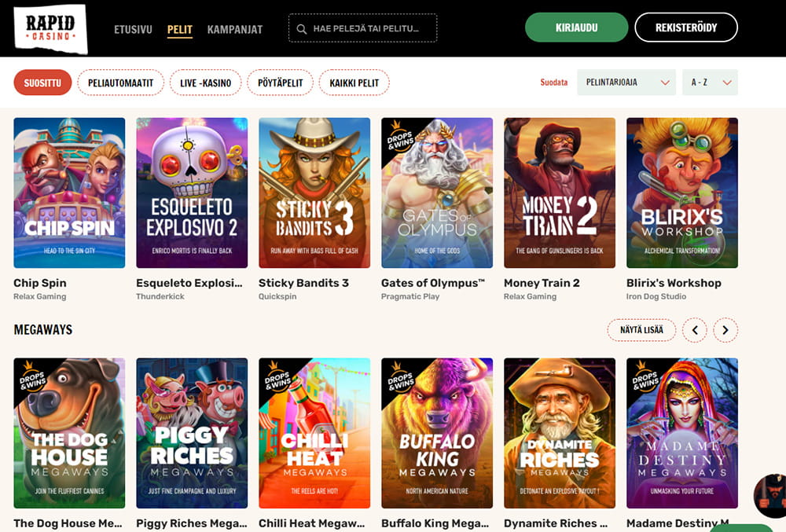Click the MEGAWAYS section heading
Screen dimensions: 786x532
click(43, 329)
